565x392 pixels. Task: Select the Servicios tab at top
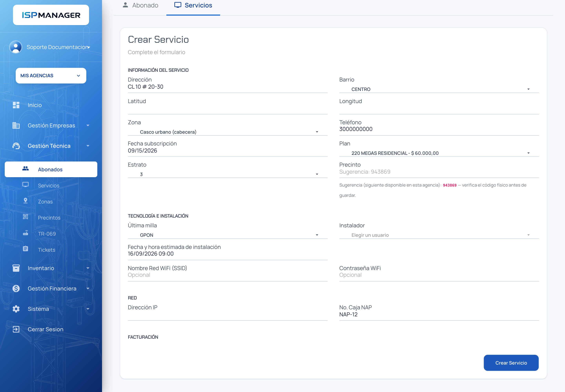tap(193, 5)
